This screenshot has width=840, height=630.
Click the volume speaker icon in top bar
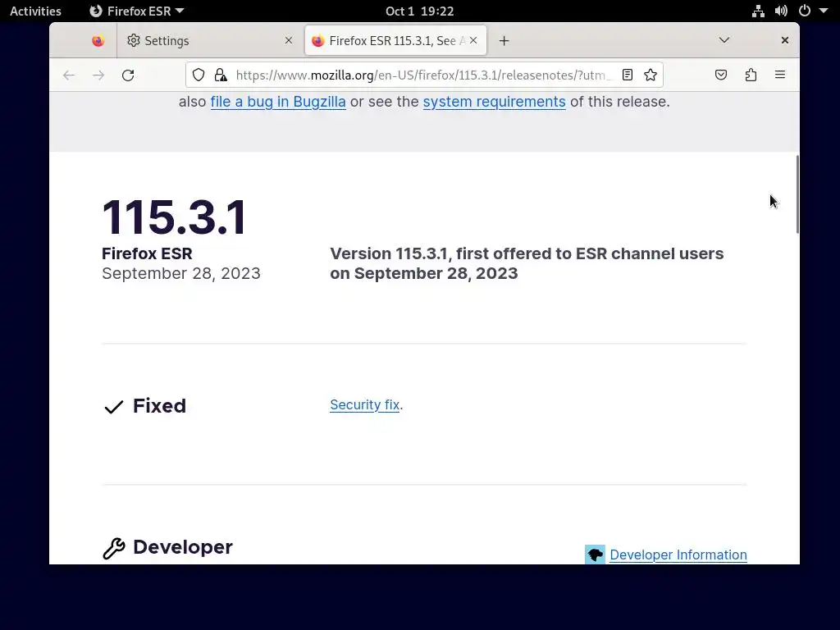(781, 11)
